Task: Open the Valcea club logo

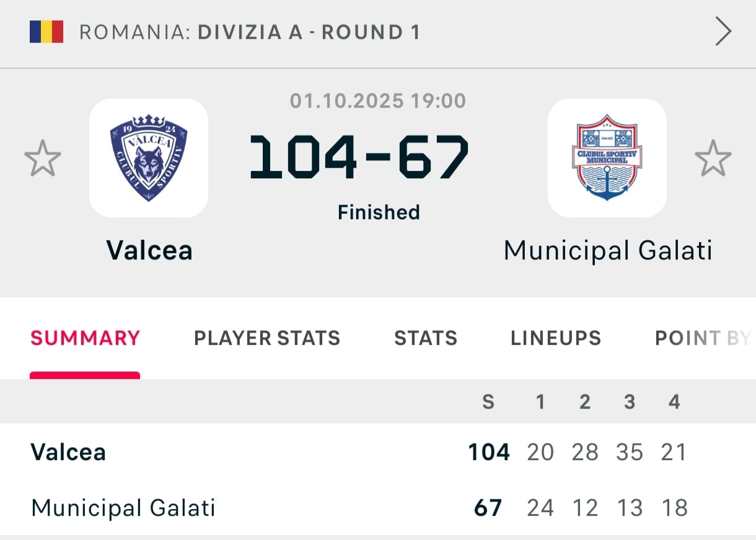Action: coord(149,158)
